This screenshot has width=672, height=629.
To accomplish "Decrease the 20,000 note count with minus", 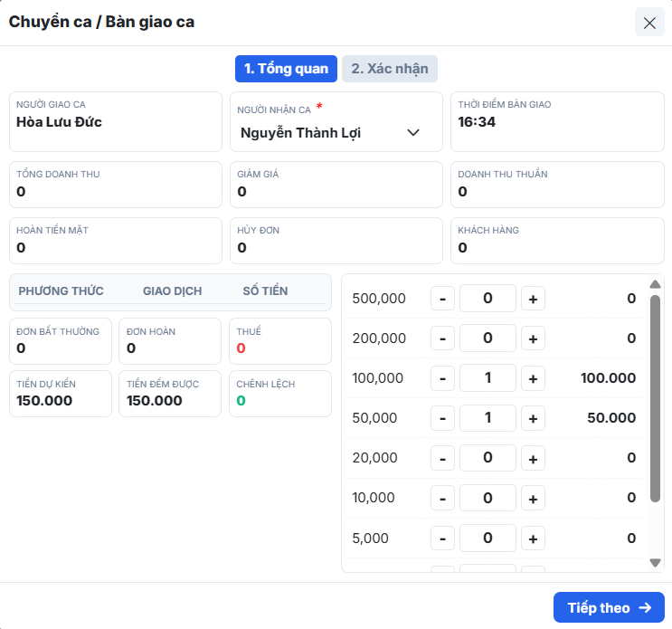I will [442, 458].
